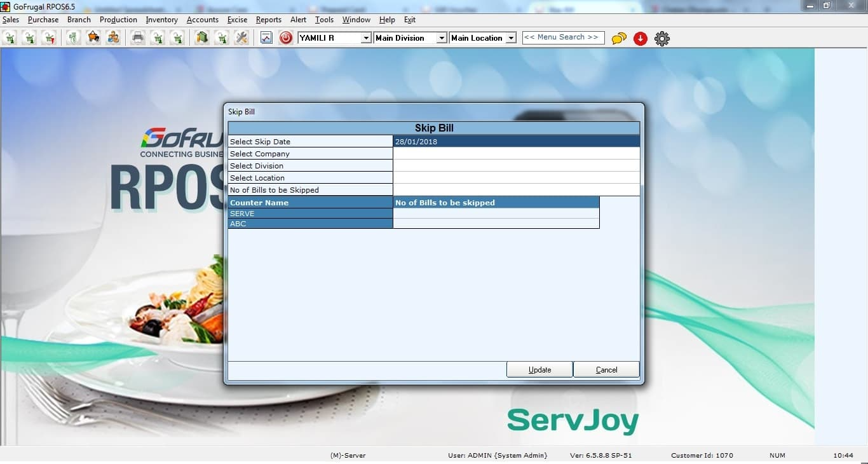868x464 pixels.
Task: Click the Select Company value field
Action: [516, 154]
